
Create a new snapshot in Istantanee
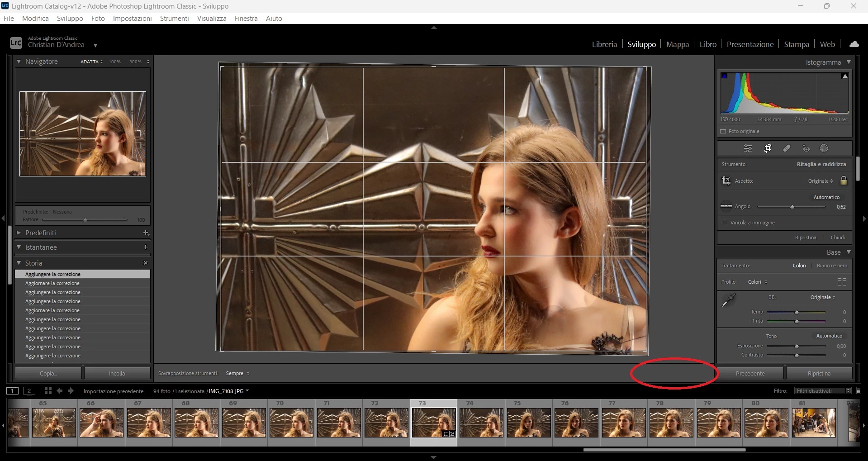point(146,247)
